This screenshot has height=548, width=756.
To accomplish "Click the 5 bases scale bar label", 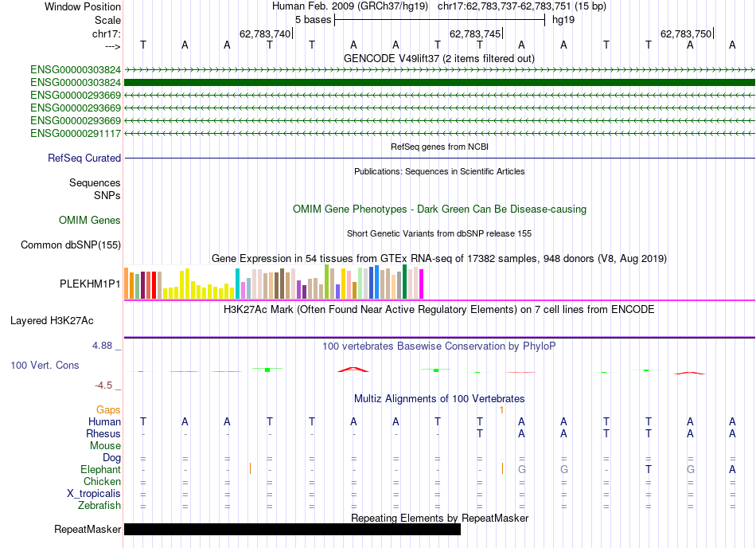I will (x=313, y=20).
